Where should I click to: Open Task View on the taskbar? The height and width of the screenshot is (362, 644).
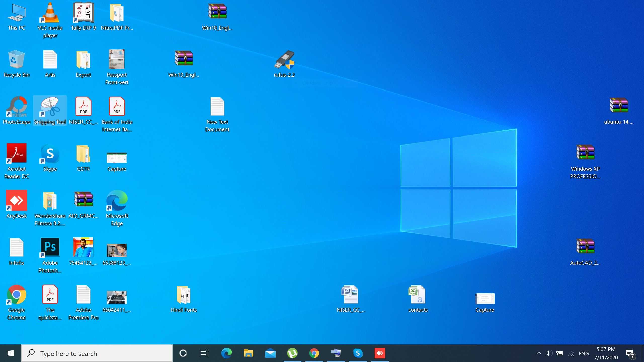(x=204, y=353)
